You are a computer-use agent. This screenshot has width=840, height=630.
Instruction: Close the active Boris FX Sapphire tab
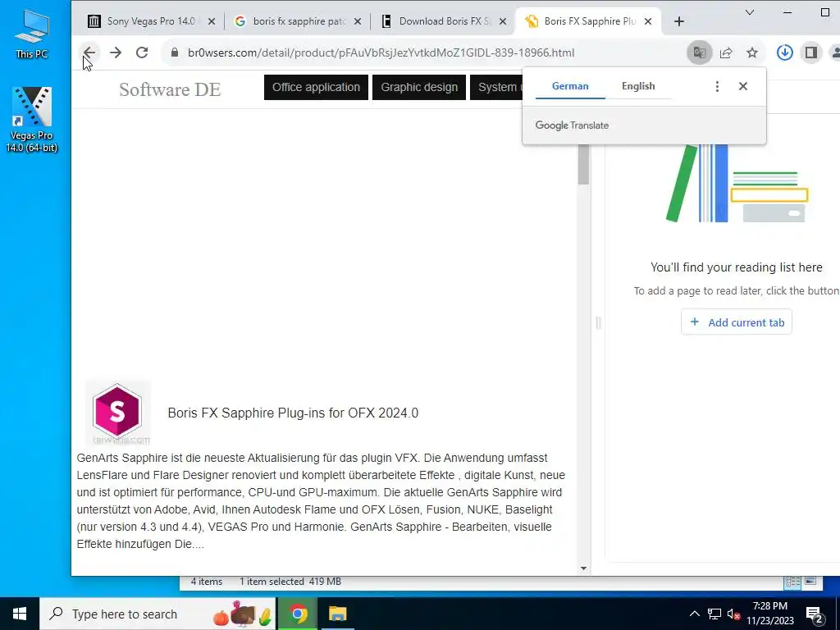(648, 21)
